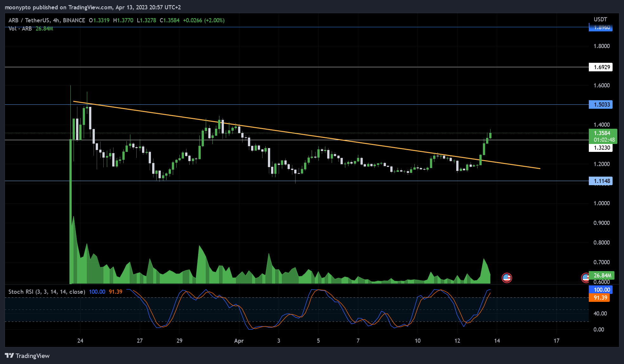The image size is (624, 364).
Task: Click the Apr date label on time axis
Action: [x=239, y=341]
